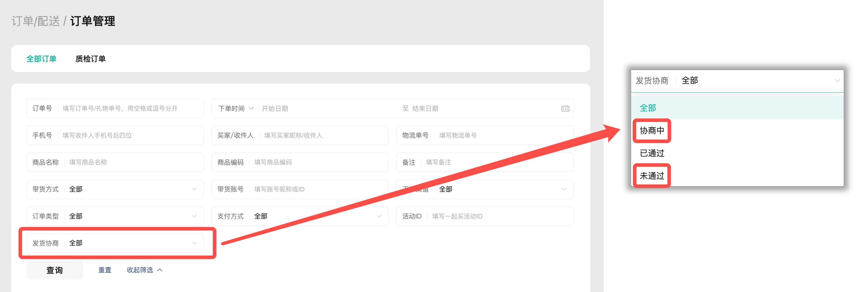Click the 重置 link

[x=104, y=270]
